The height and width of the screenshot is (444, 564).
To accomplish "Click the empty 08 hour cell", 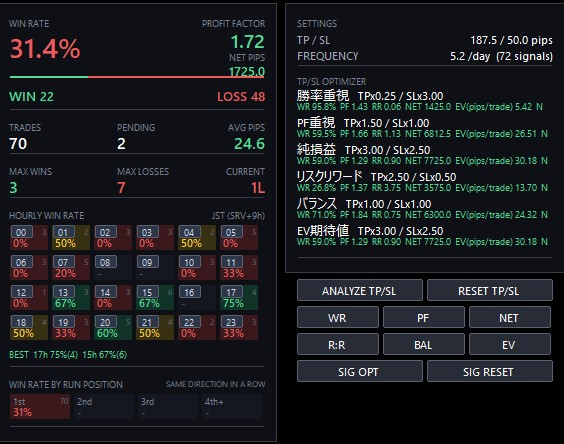I will tap(113, 267).
